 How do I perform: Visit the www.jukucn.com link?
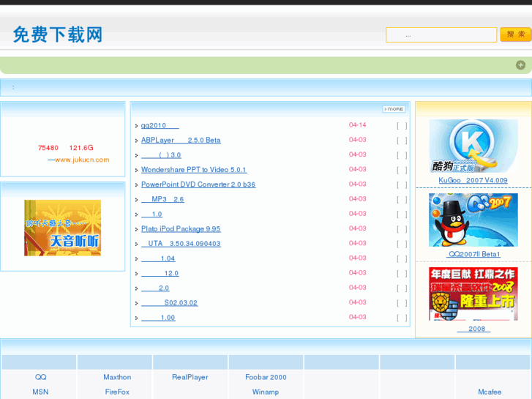(82, 160)
